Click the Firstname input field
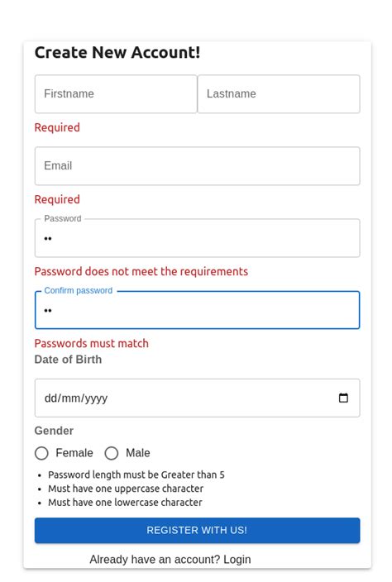Image resolution: width=392 pixels, height=582 pixels. tap(116, 94)
